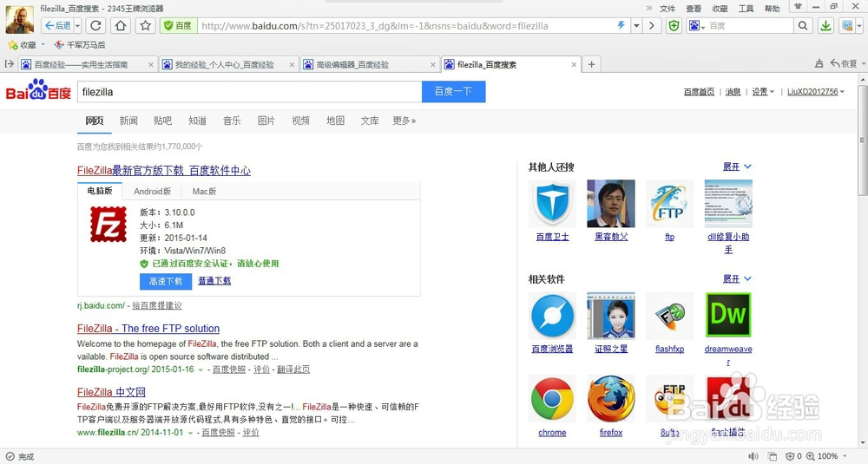Switch to the 高级编辑器_百度经验 tab
This screenshot has height=464, width=868.
[369, 64]
